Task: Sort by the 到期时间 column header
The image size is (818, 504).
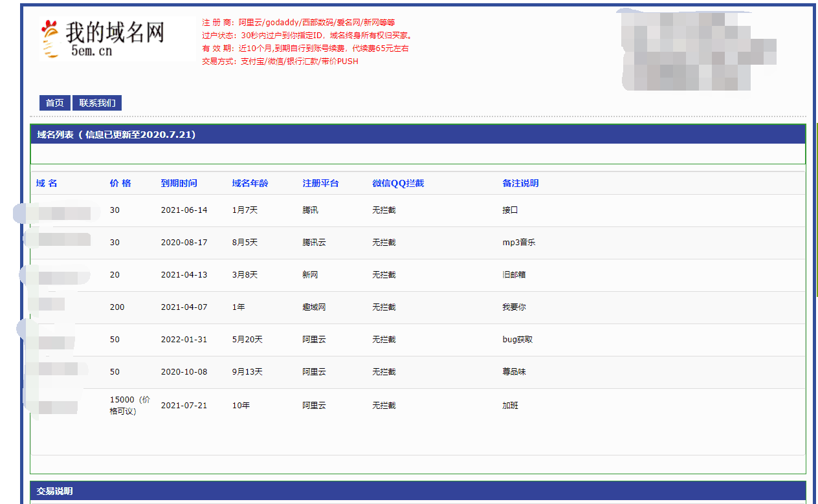Action: coord(179,183)
